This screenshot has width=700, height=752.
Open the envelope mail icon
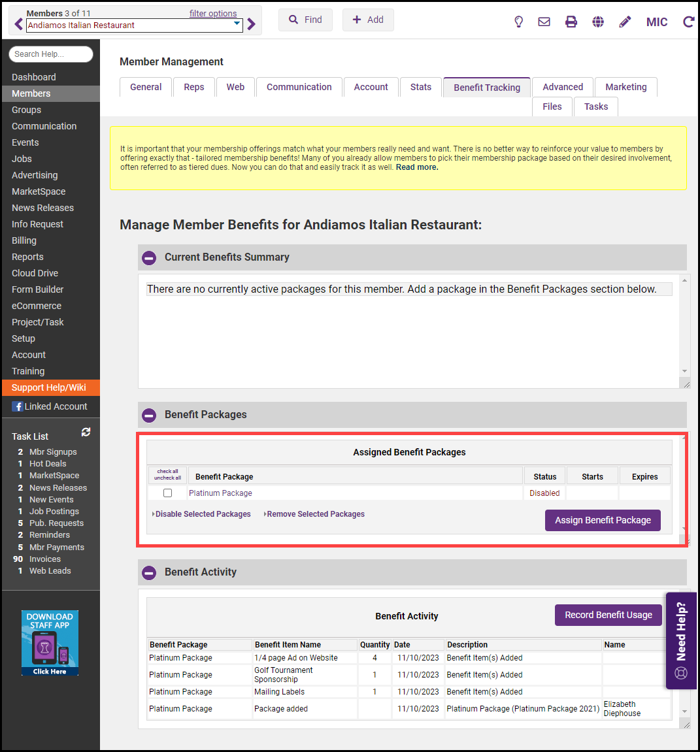point(544,22)
